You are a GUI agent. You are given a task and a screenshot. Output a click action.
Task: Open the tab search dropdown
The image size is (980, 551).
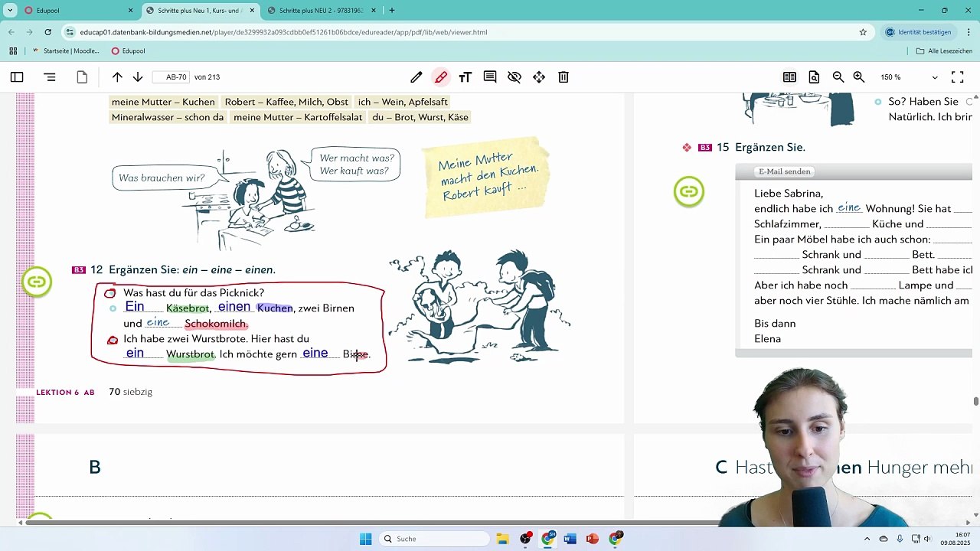pyautogui.click(x=9, y=11)
